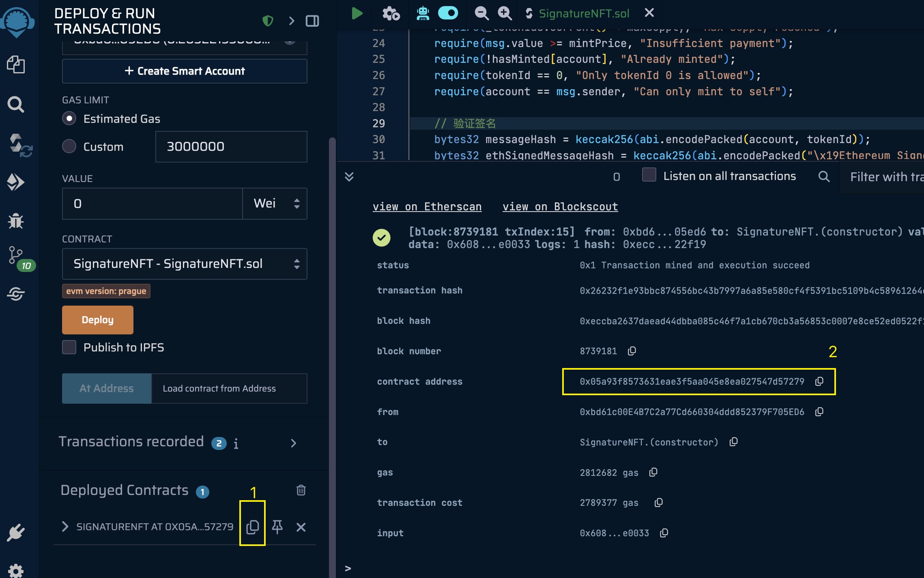Image resolution: width=924 pixels, height=578 pixels.
Task: Expand the panel header chevron
Action: [291, 21]
